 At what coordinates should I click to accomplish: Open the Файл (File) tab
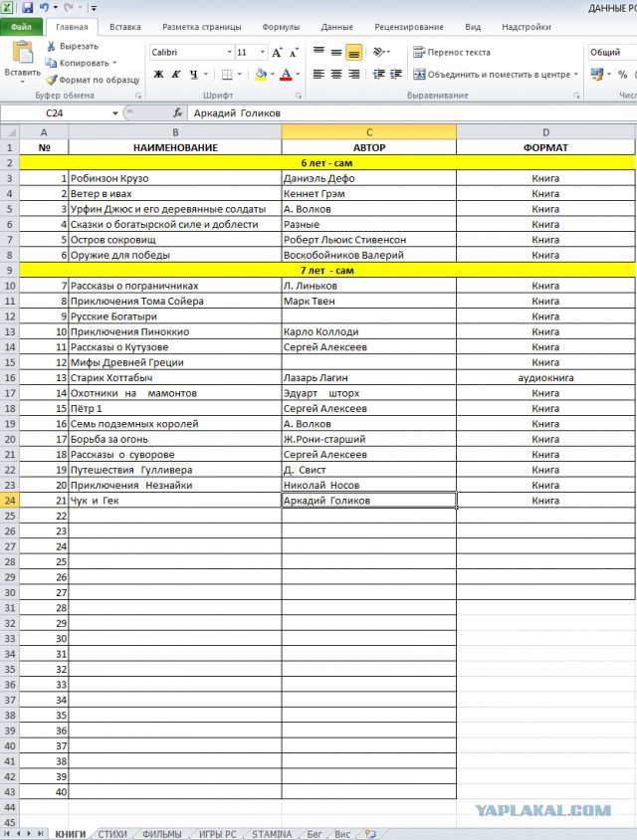click(21, 27)
